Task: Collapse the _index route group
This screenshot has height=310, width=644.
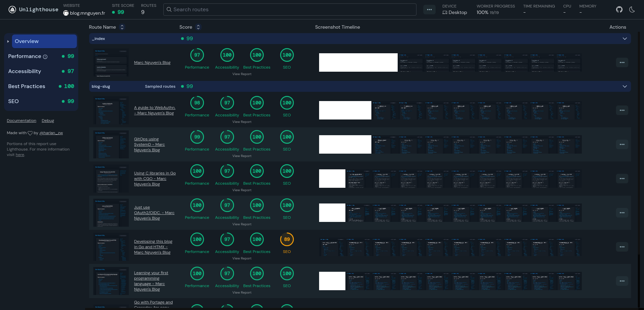Action: click(625, 39)
